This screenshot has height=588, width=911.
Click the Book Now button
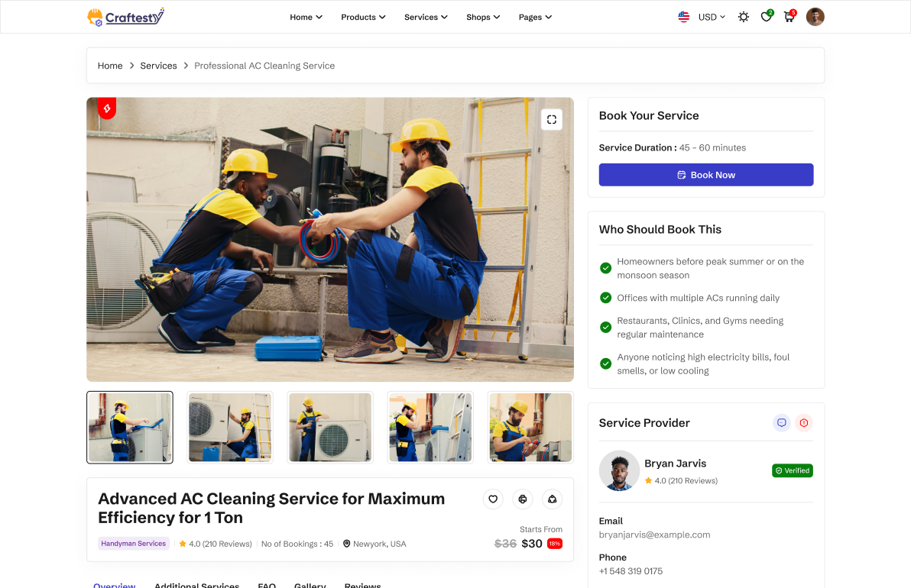click(x=706, y=175)
